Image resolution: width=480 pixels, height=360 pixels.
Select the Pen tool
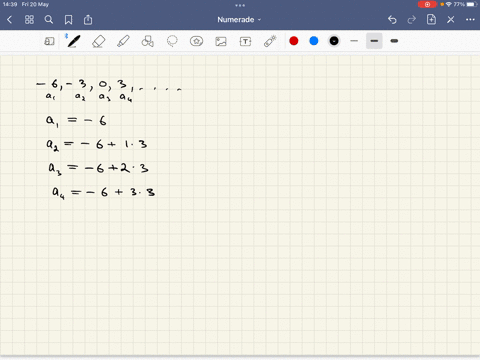pos(73,41)
